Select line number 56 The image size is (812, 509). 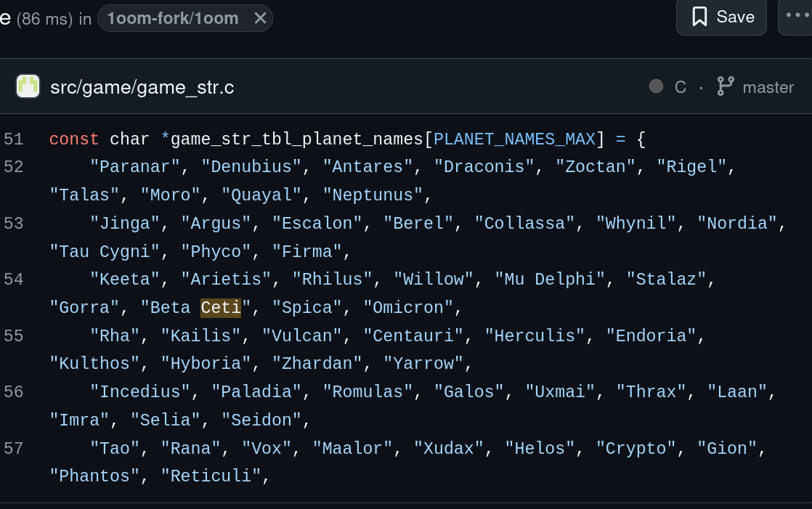tap(14, 392)
